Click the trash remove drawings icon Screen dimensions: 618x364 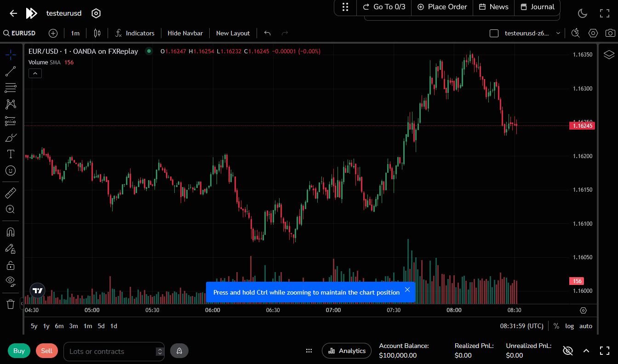[11, 304]
